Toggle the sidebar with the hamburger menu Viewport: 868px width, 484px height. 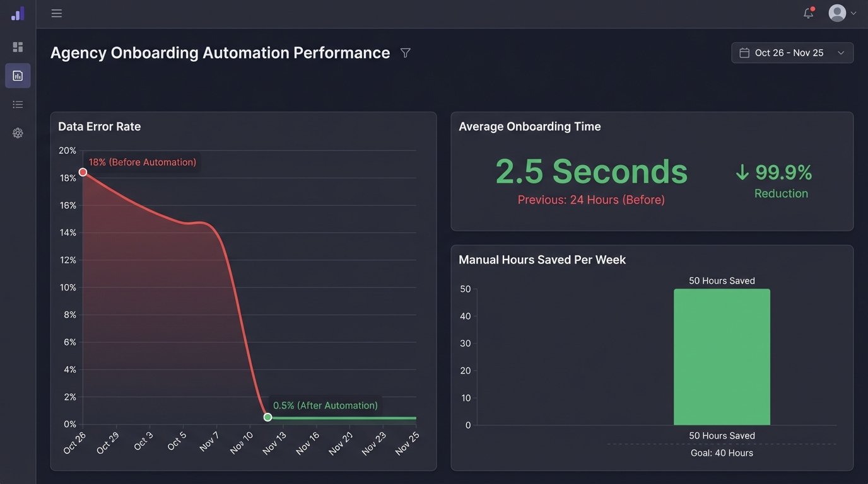click(56, 13)
